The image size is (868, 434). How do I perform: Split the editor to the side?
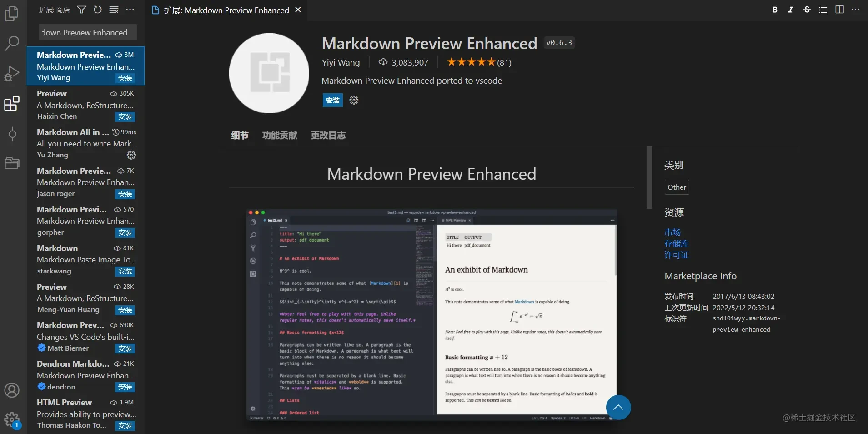click(x=839, y=10)
